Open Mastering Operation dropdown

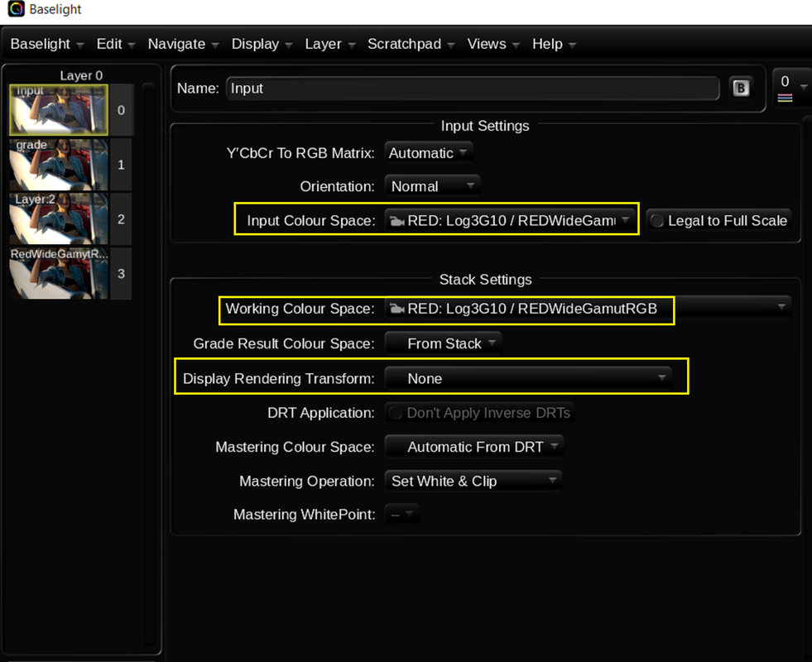pos(473,481)
